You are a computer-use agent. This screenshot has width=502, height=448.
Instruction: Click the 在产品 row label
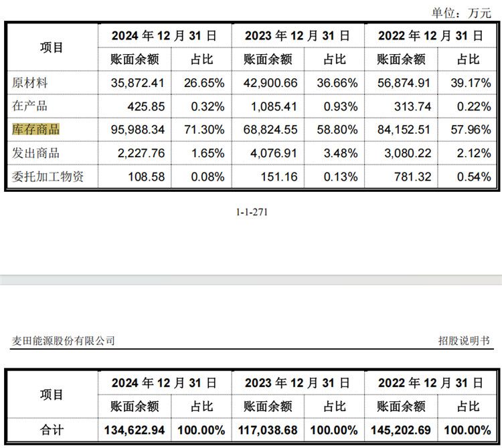(30, 106)
